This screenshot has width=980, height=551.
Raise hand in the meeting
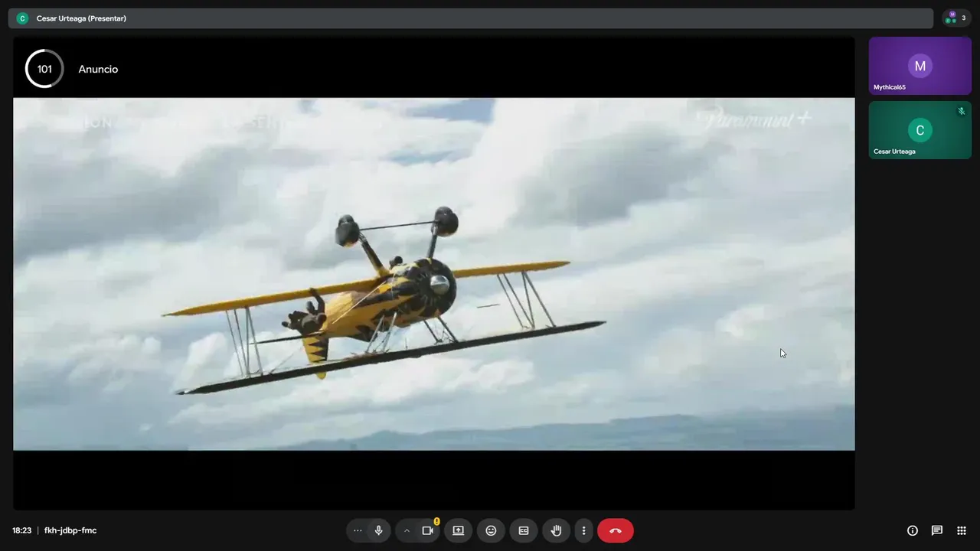tap(557, 530)
